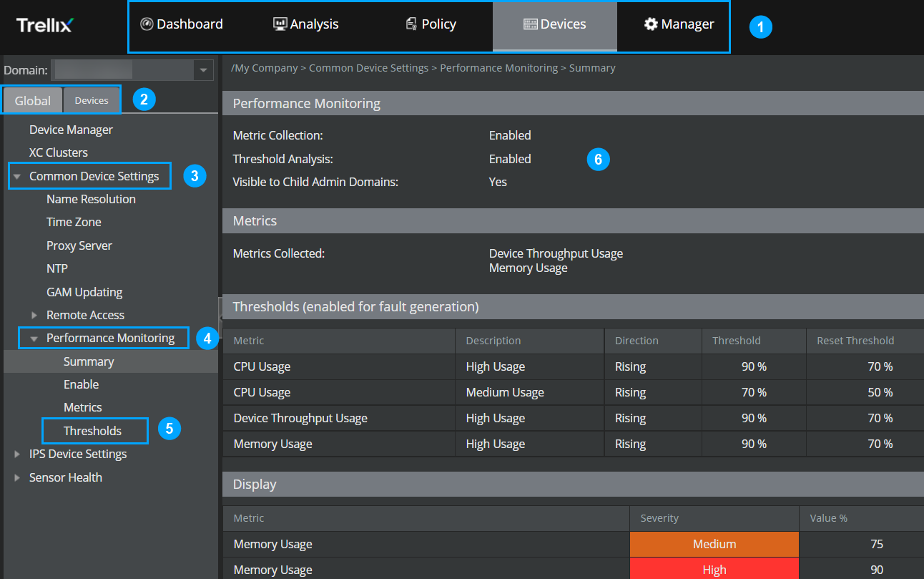Click the Reset Threshold column header
Viewport: 924px width, 579px height.
point(865,341)
